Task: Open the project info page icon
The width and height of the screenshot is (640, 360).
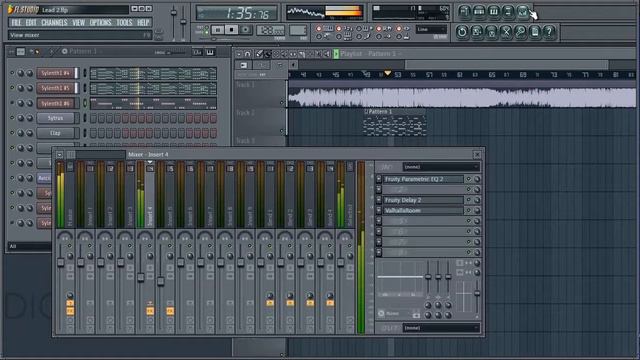Action: pyautogui.click(x=535, y=32)
